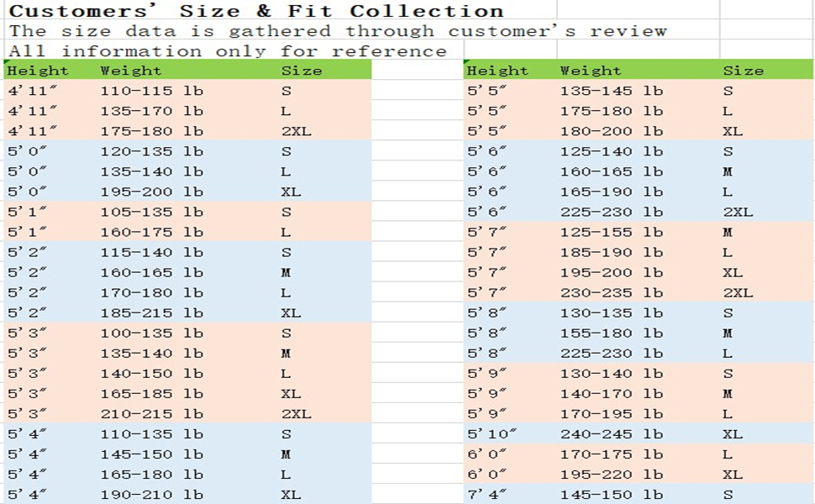The width and height of the screenshot is (815, 504).
Task: Click the XL size in the 5'7" 195-200 lb row
Action: point(733,272)
